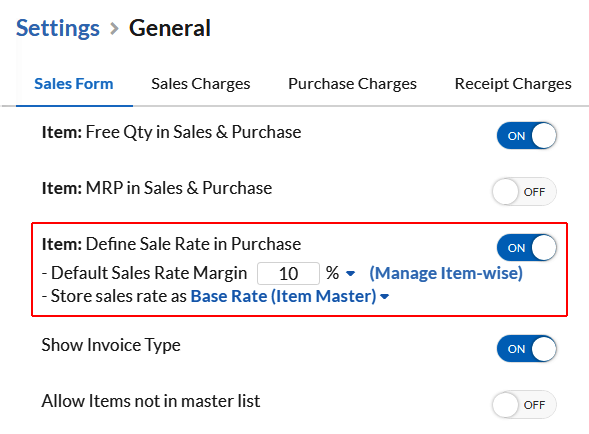Image resolution: width=589 pixels, height=434 pixels.
Task: Switch to the Sales Charges tab
Action: coord(201,84)
